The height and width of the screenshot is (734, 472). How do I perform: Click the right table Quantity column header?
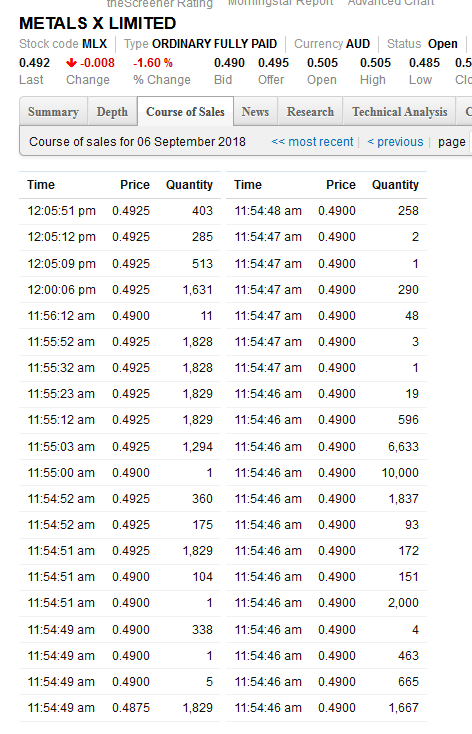point(395,185)
